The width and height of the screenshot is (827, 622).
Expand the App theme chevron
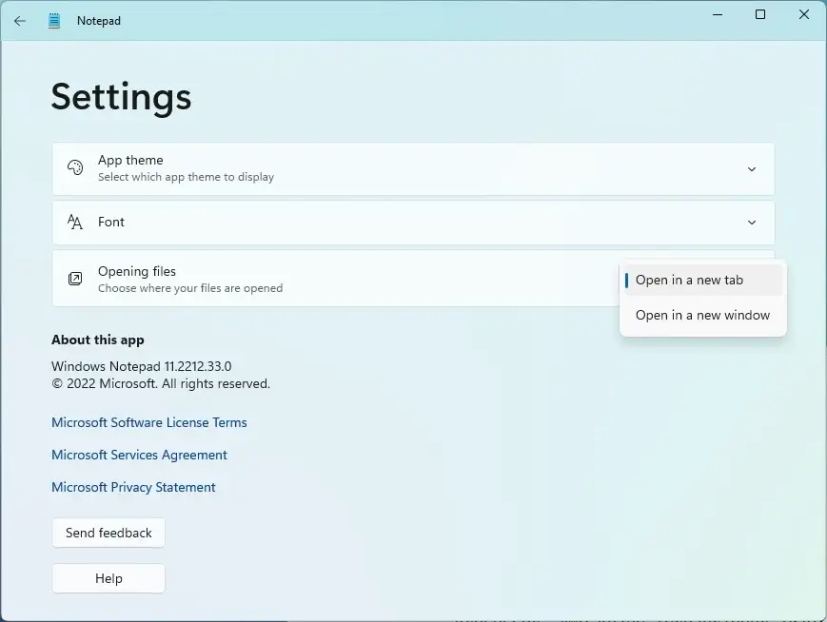coord(752,169)
